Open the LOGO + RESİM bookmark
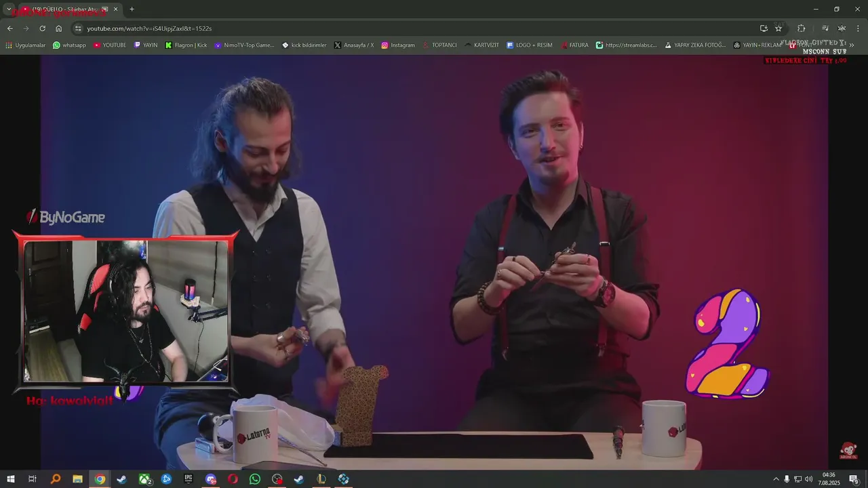 coord(530,45)
